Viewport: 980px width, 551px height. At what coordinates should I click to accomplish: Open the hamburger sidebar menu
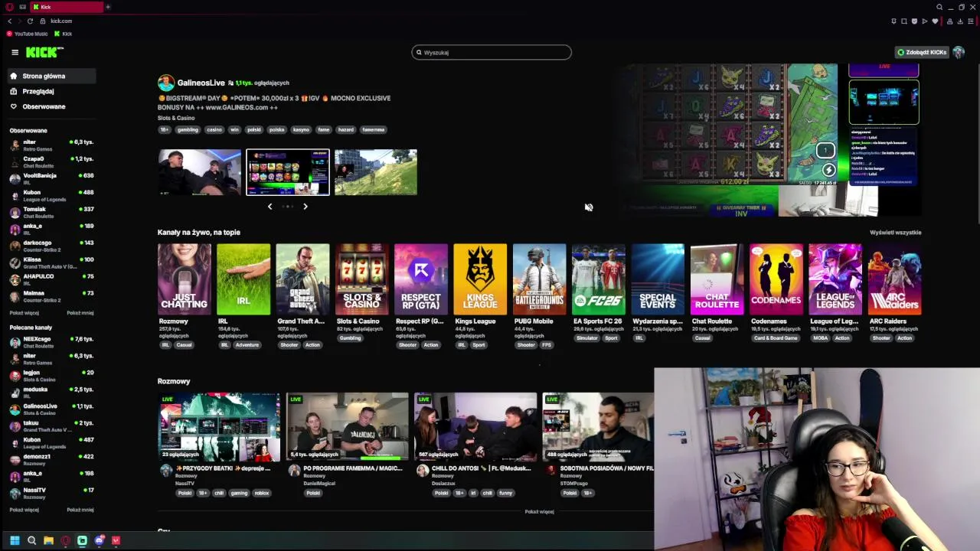[15, 52]
